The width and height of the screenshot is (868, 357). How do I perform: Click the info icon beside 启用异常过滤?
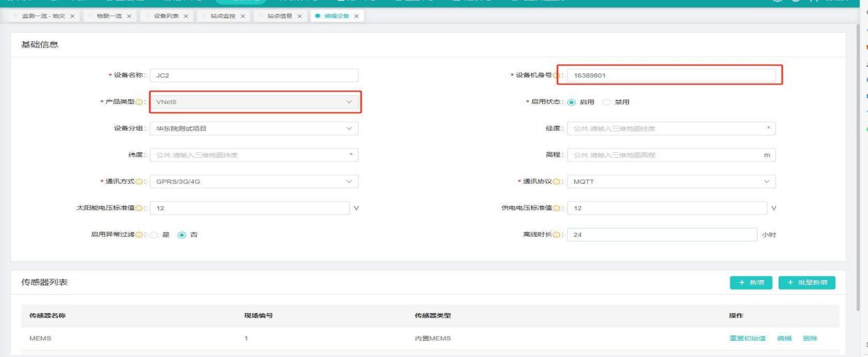coord(143,235)
